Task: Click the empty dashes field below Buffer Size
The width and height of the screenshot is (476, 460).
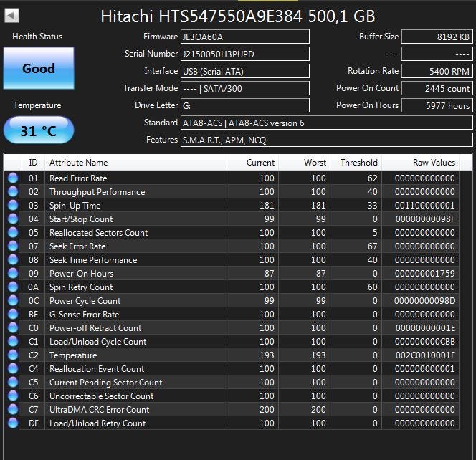Action: (437, 54)
